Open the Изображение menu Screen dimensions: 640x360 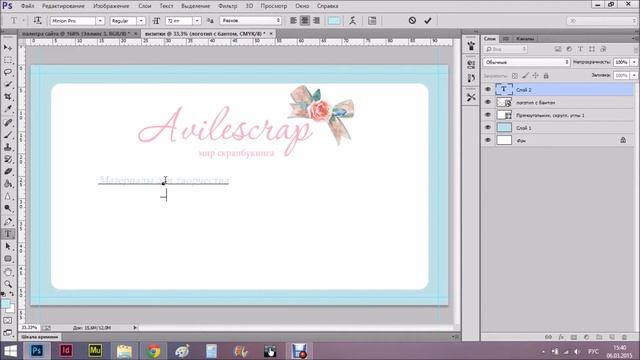(x=111, y=6)
